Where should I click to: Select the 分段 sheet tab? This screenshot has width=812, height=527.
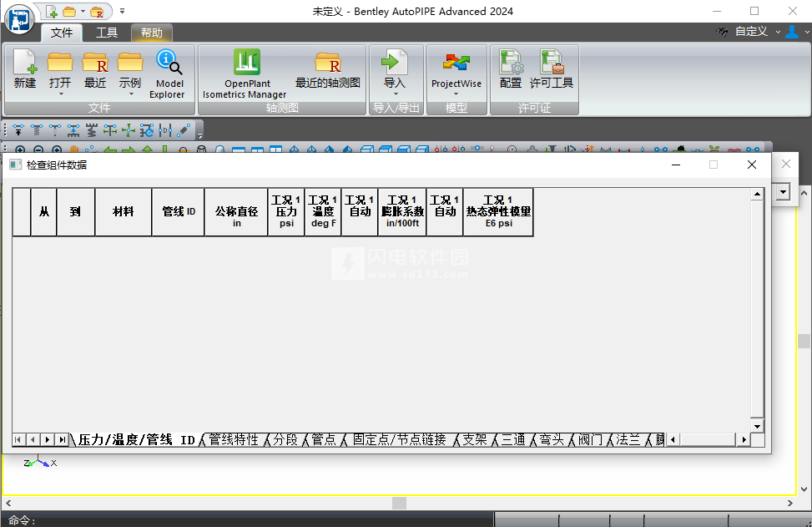(285, 440)
